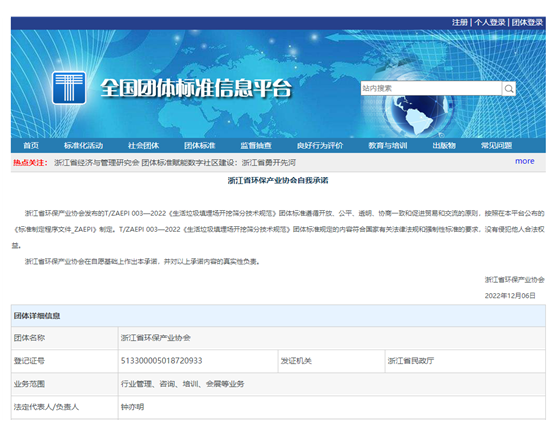
Task: Open the 社会团体 menu item
Action: [x=143, y=146]
